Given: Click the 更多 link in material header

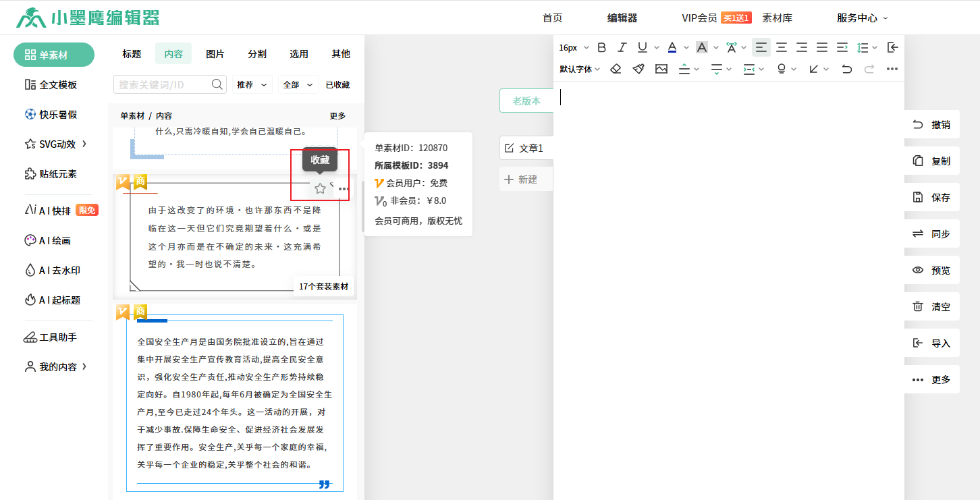Looking at the screenshot, I should point(337,115).
